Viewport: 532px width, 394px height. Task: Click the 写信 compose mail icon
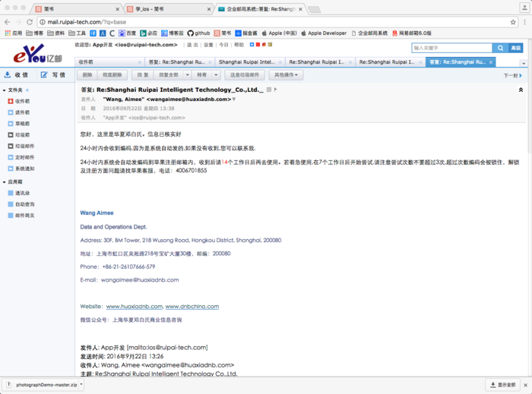(44, 75)
